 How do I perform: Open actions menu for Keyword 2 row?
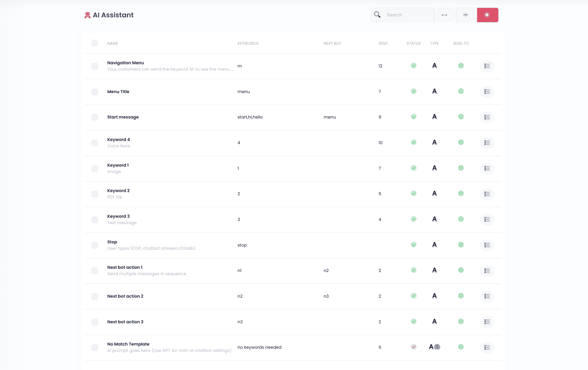tap(487, 194)
